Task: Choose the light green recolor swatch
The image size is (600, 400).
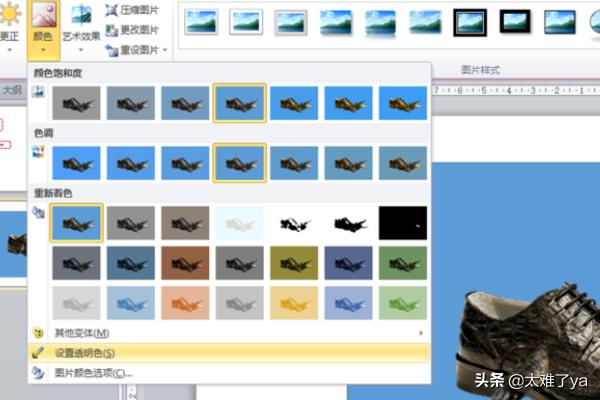Action: [x=403, y=303]
